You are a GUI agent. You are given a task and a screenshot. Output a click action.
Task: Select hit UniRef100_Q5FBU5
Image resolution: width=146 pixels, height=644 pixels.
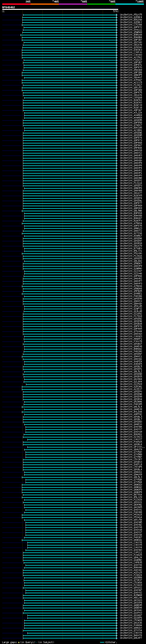(131, 291)
